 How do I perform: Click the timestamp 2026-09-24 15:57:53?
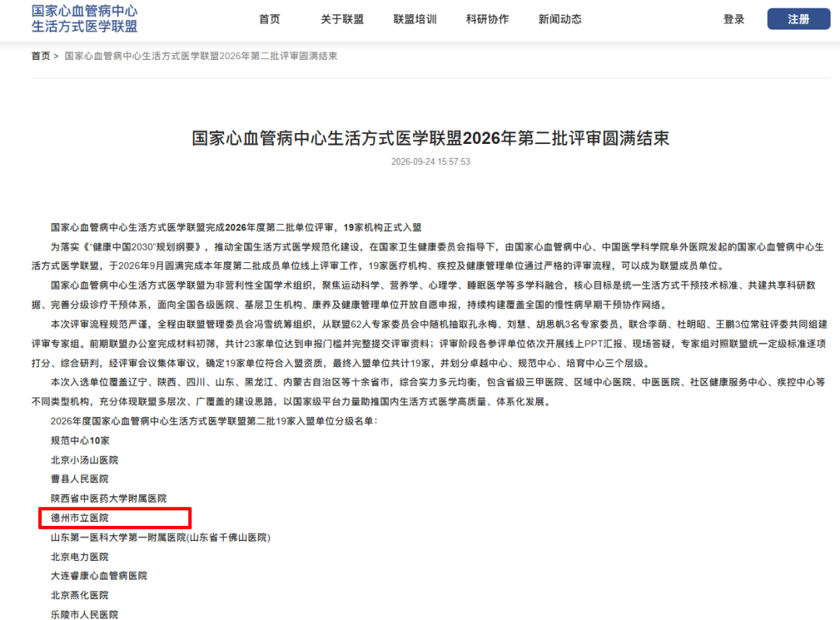[x=430, y=161]
